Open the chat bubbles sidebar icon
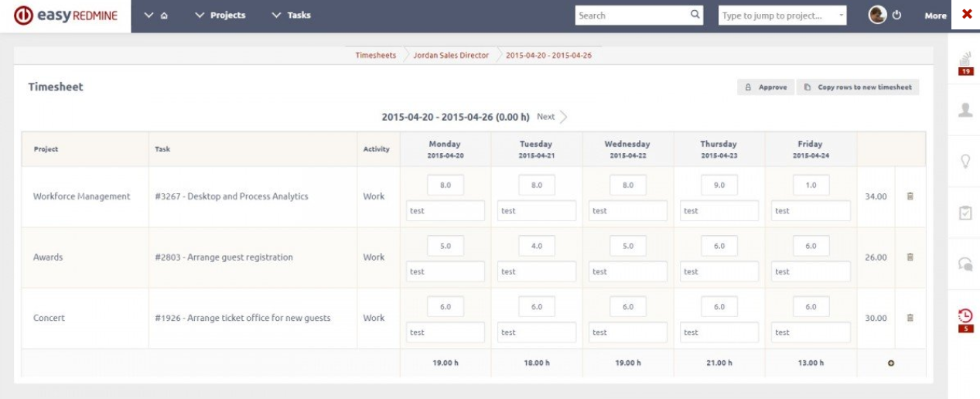The image size is (980, 399). (965, 264)
